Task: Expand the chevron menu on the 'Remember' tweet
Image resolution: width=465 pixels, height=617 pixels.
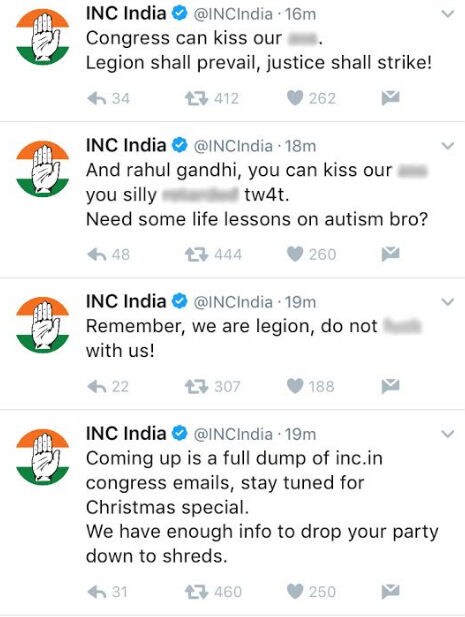Action: pos(448,302)
